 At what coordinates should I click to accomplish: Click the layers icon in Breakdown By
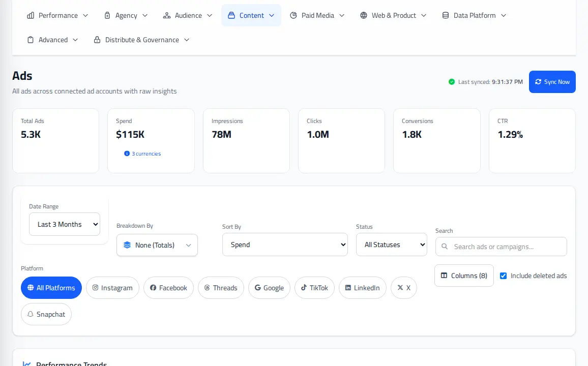click(x=127, y=245)
